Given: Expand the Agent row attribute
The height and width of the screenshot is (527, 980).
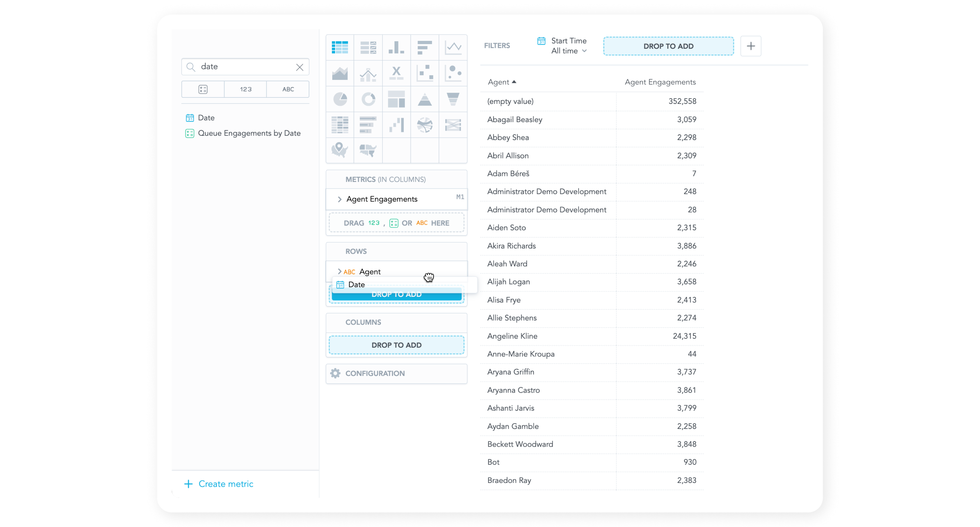Looking at the screenshot, I should 340,272.
